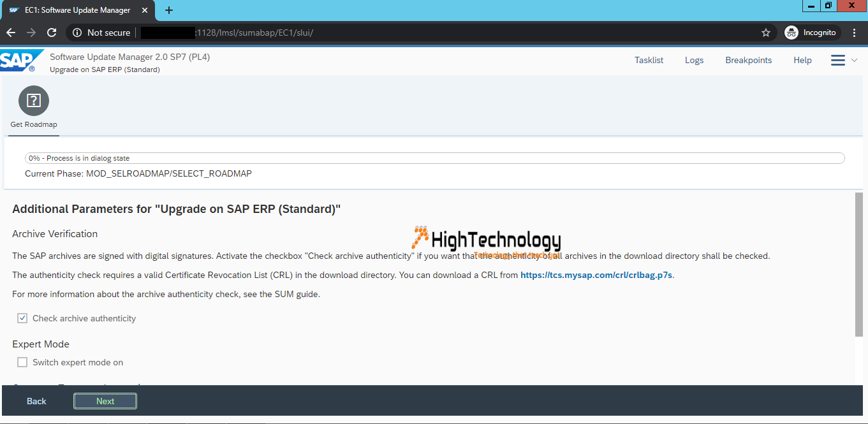Image resolution: width=868 pixels, height=424 pixels.
Task: Open the Breakpoints menu
Action: 748,60
